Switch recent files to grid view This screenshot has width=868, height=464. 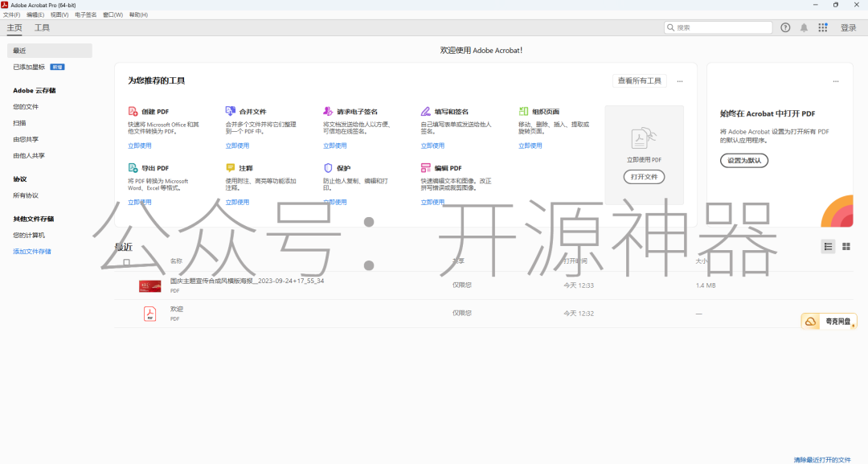(845, 246)
